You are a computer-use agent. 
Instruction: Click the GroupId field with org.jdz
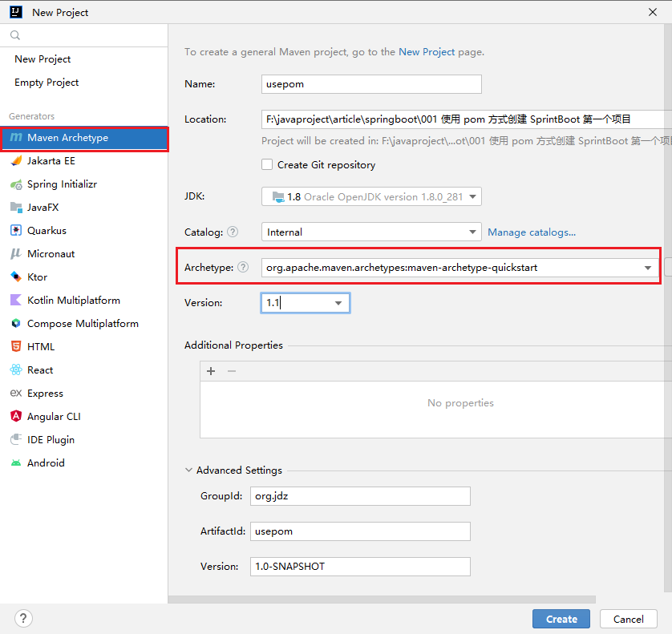click(x=360, y=496)
